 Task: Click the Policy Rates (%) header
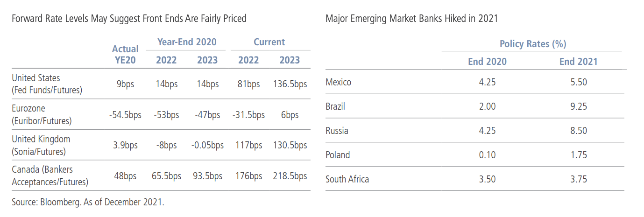pyautogui.click(x=533, y=44)
